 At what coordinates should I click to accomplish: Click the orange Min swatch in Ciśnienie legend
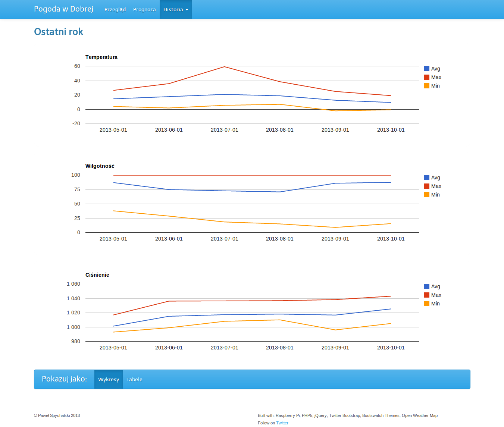point(427,304)
